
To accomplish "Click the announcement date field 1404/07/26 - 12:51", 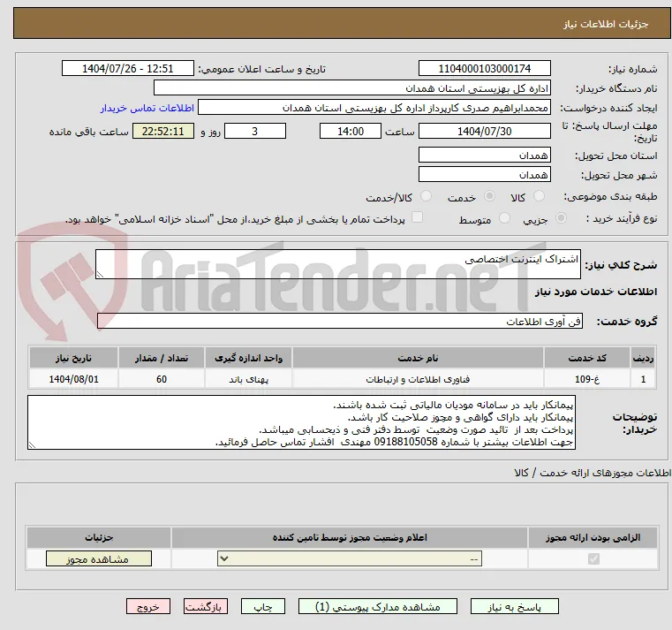I will point(128,69).
